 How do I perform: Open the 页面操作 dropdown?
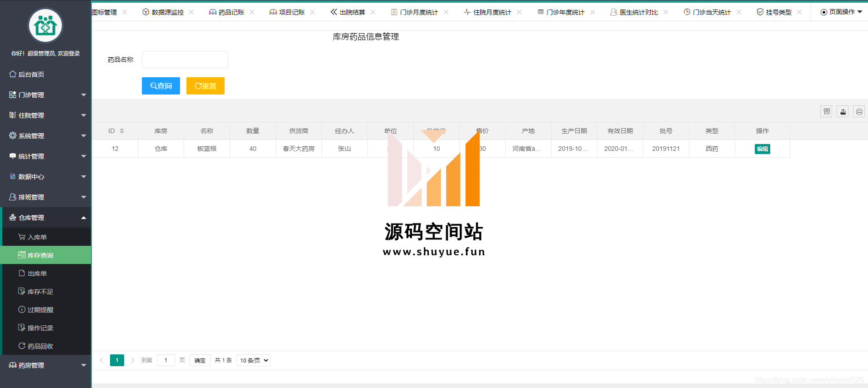841,12
